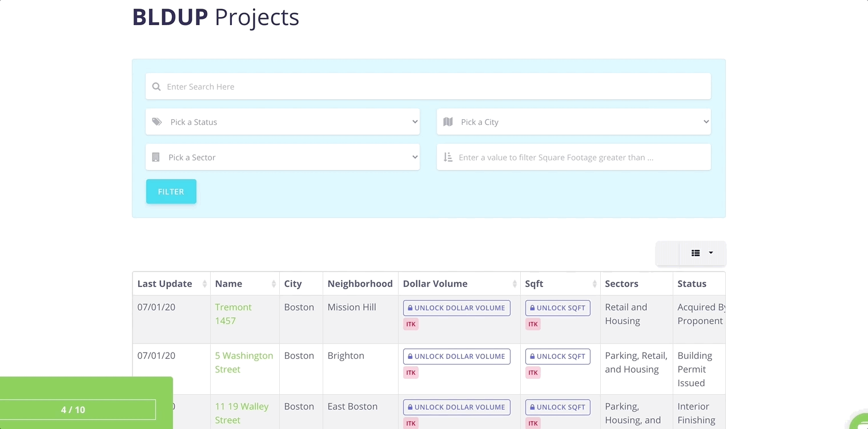
Task: Unlock Dollar Volume for Tremont 1457
Action: click(x=457, y=307)
